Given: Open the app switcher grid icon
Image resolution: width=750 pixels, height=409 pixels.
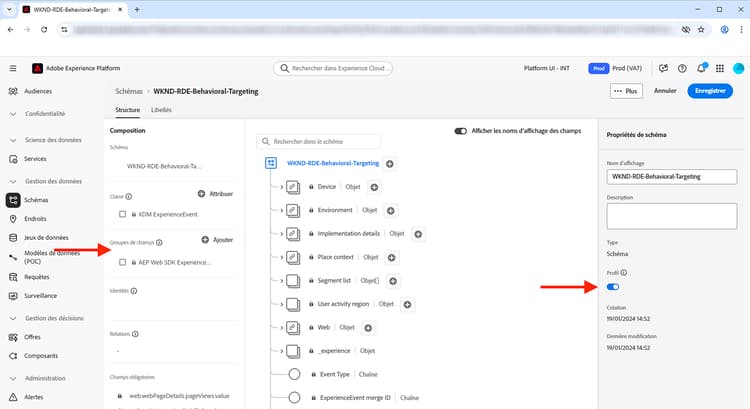Looking at the screenshot, I should coord(720,68).
